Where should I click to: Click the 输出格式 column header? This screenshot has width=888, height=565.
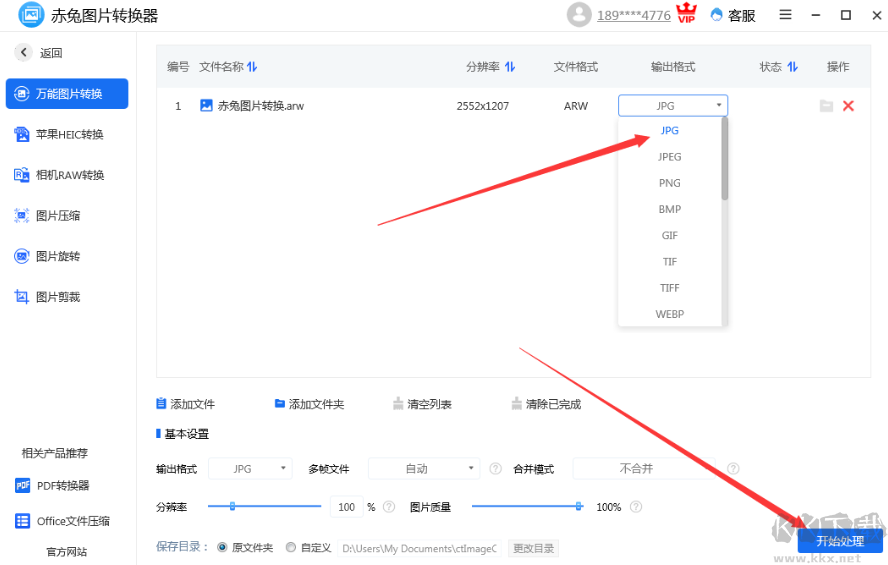click(x=673, y=67)
